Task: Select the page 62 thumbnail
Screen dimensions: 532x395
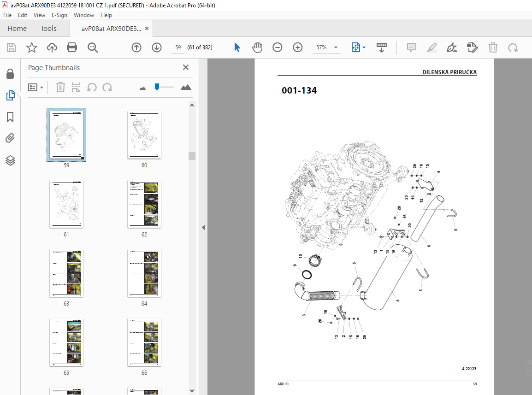Action: click(144, 204)
